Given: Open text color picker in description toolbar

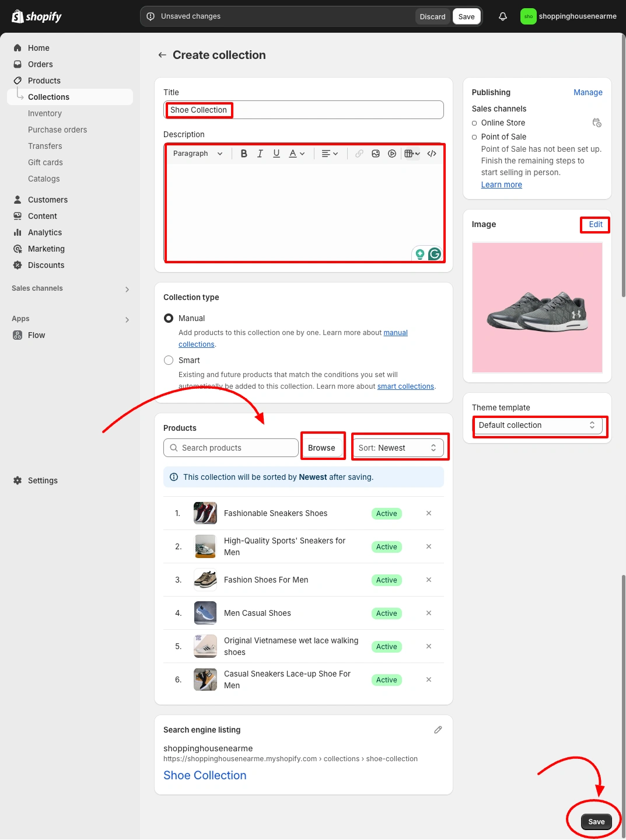Looking at the screenshot, I should tap(297, 154).
